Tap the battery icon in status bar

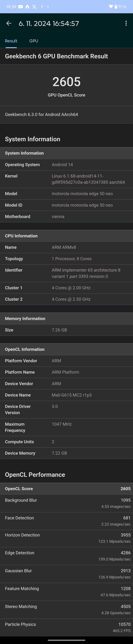116,7
